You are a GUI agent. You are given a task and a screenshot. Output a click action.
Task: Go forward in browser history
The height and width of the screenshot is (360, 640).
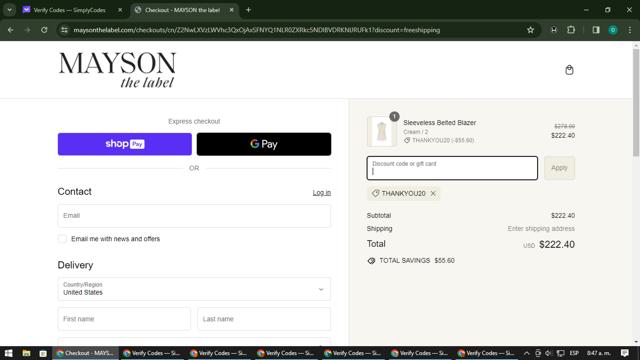click(x=27, y=30)
